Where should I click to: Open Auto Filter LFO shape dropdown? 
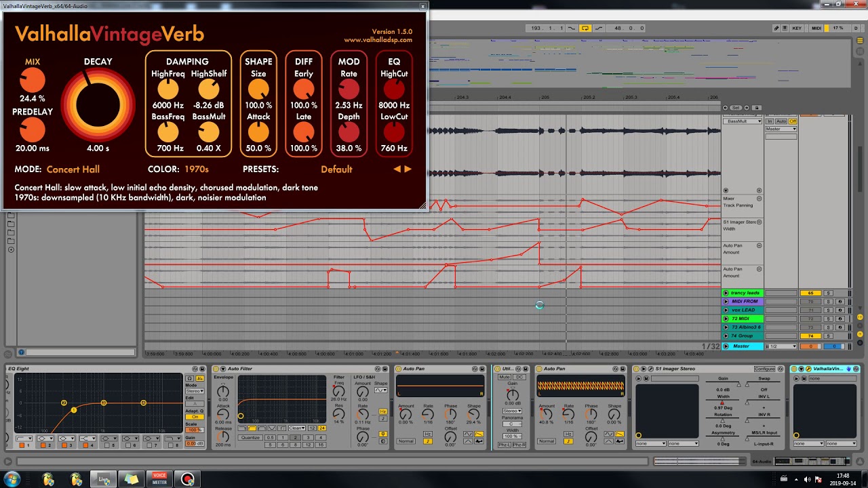click(380, 390)
